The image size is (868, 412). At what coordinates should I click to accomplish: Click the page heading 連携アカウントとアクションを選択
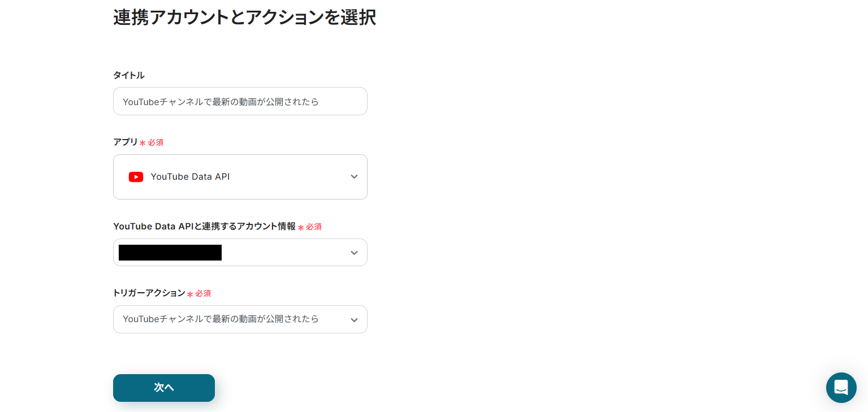pyautogui.click(x=244, y=18)
